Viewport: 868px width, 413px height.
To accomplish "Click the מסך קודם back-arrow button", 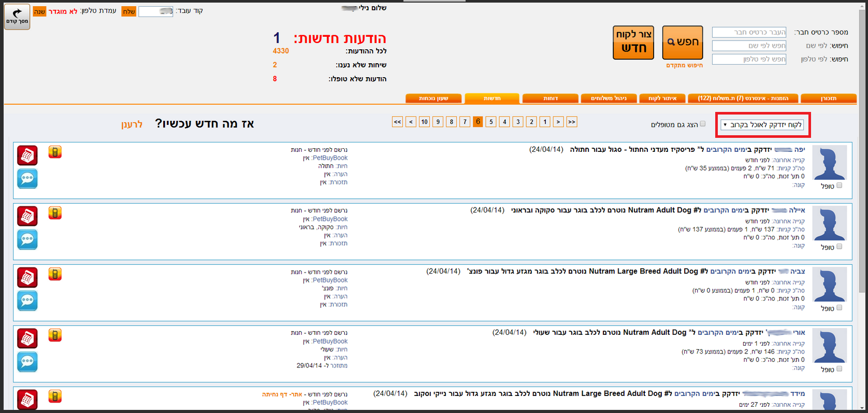I will pos(17,17).
